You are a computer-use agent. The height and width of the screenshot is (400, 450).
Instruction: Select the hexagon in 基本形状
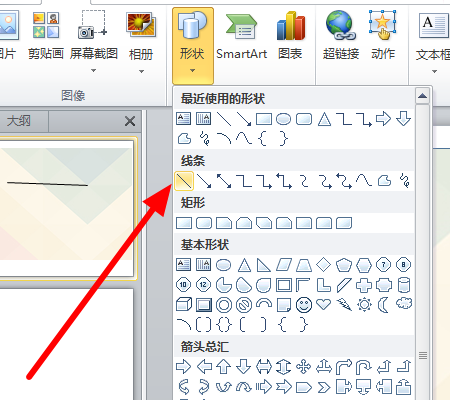[364, 265]
